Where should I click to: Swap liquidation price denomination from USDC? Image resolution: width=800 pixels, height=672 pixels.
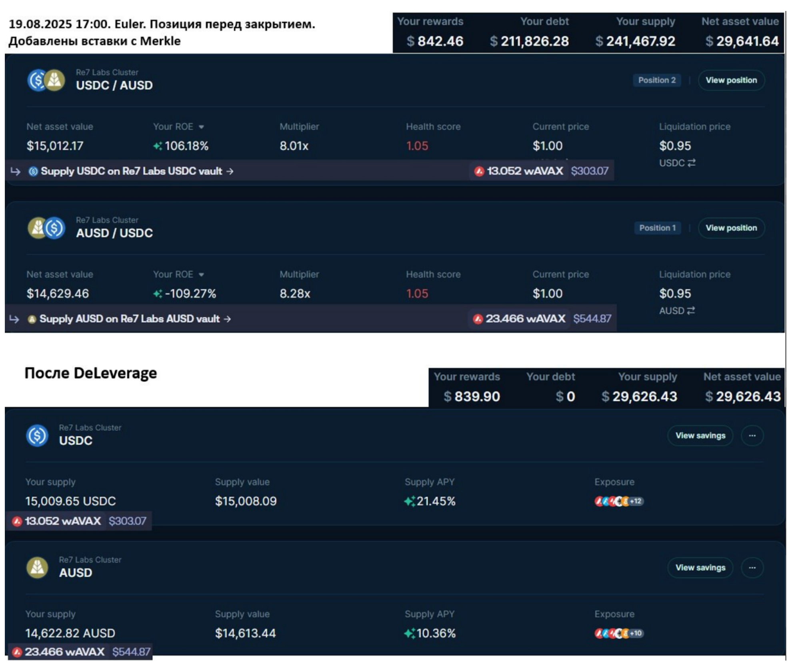692,163
